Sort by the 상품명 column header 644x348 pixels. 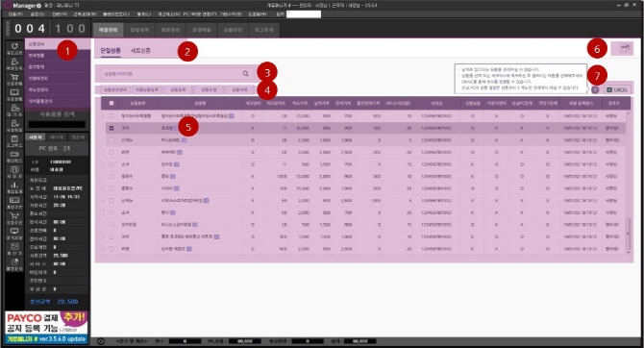(200, 103)
